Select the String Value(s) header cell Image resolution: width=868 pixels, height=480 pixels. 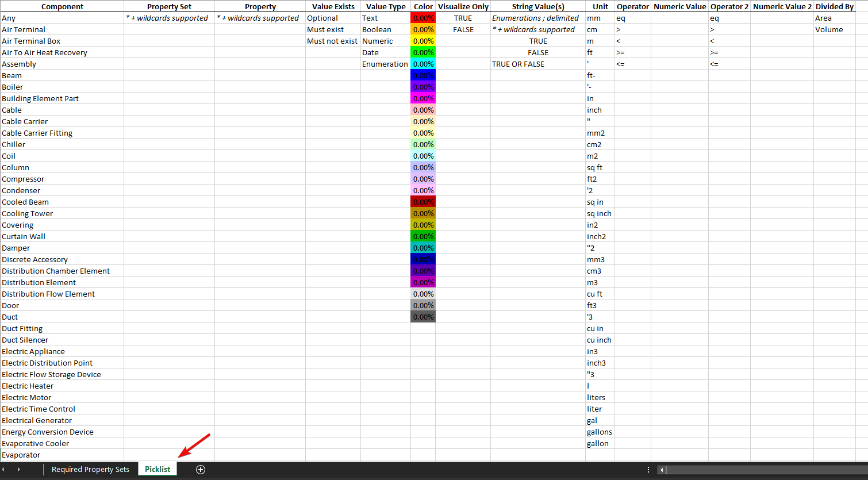click(x=538, y=6)
